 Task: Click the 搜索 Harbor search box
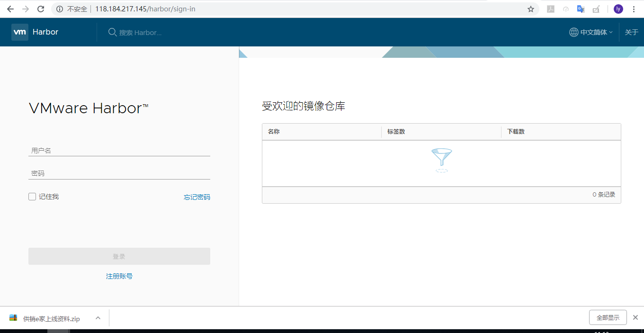coord(140,33)
